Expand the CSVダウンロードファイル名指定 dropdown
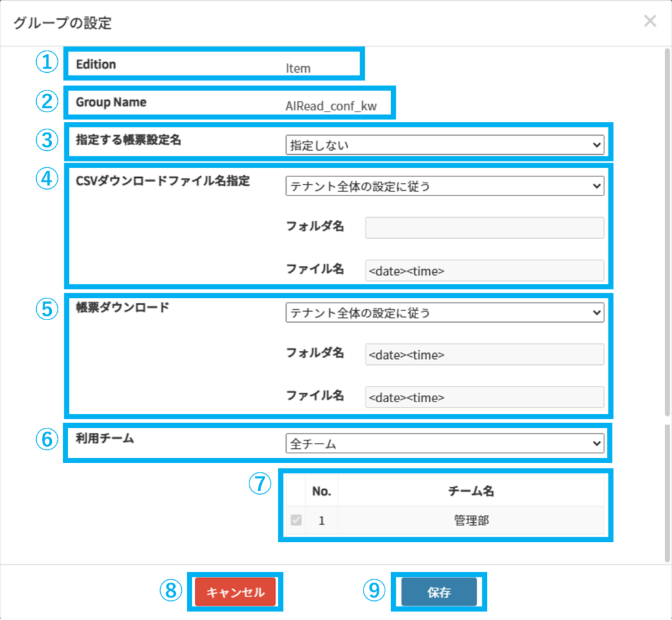Viewport: 672px width, 620px height. pos(444,186)
